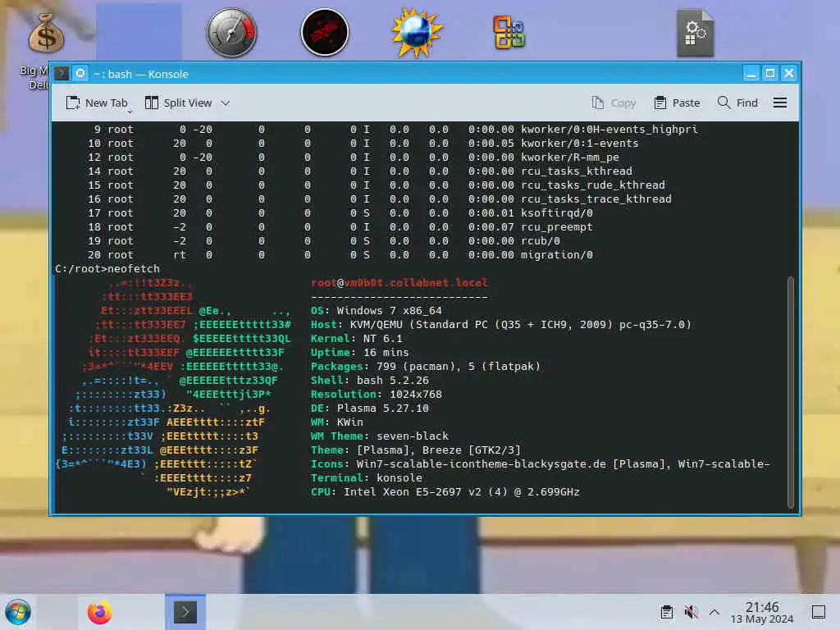Image resolution: width=840 pixels, height=630 pixels.
Task: Click the Paste toolbar button
Action: coord(677,103)
